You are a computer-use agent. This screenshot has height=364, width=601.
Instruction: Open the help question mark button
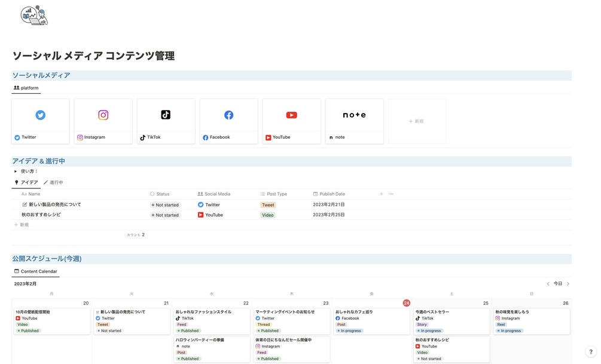pos(591,352)
